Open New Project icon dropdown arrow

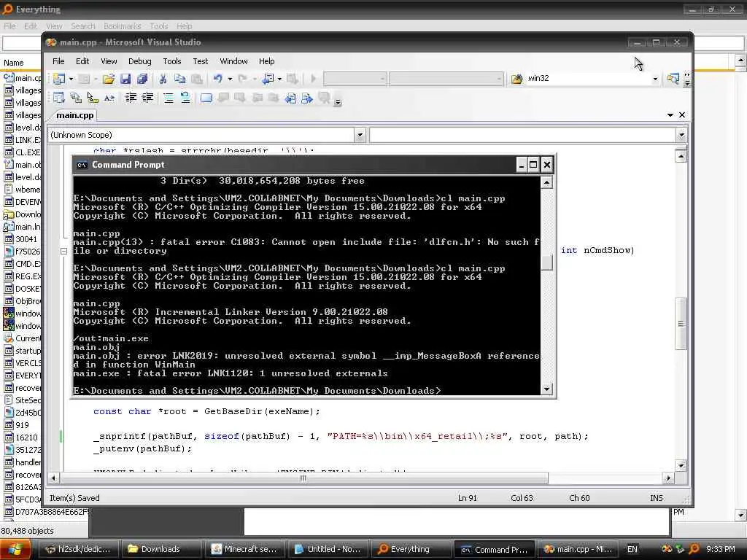click(x=71, y=79)
